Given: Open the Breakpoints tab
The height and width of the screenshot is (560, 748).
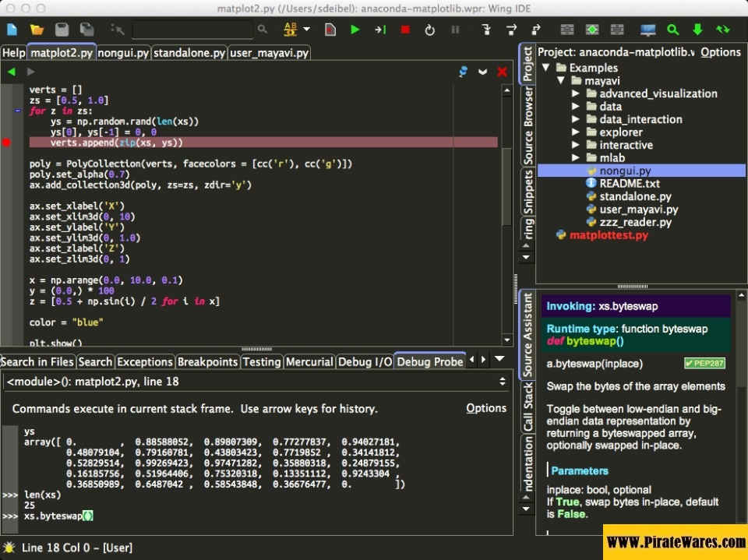Looking at the screenshot, I should click(207, 361).
